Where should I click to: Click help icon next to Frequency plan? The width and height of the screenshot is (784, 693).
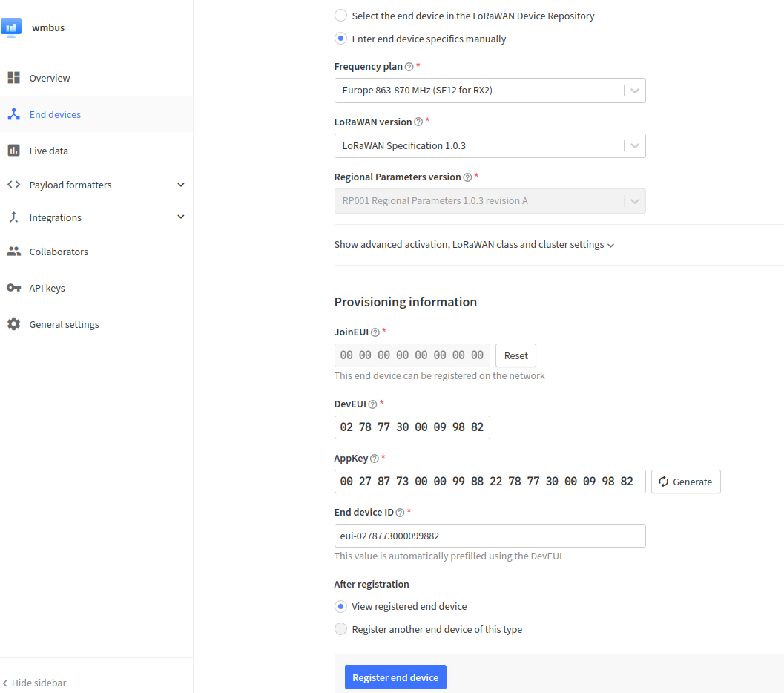pyautogui.click(x=409, y=67)
